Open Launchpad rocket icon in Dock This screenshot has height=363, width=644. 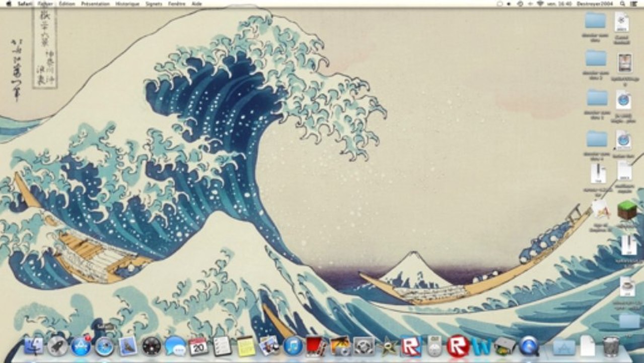[x=57, y=346]
